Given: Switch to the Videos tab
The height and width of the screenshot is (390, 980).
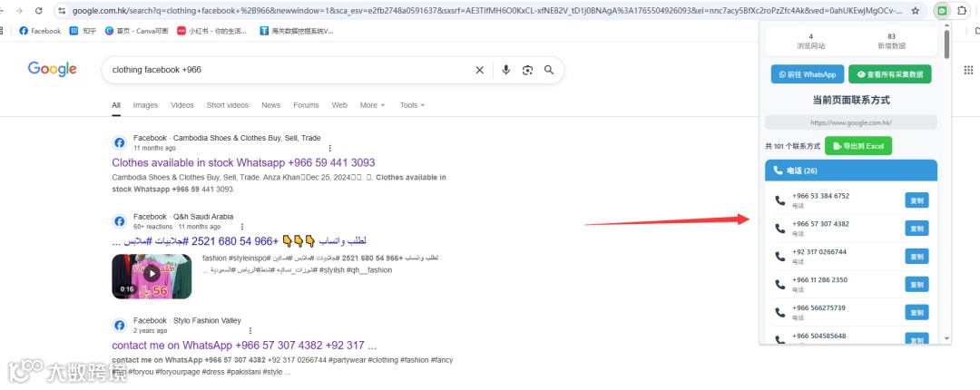Looking at the screenshot, I should pos(181,105).
